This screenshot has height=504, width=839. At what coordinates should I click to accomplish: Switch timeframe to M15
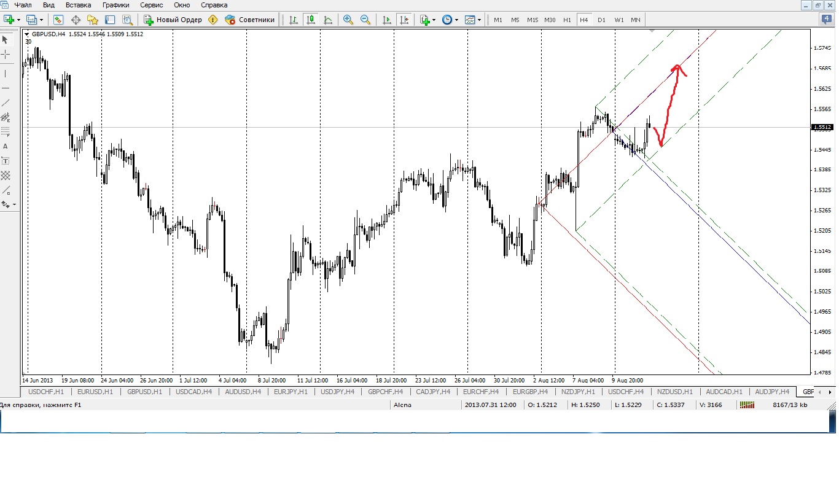point(533,20)
